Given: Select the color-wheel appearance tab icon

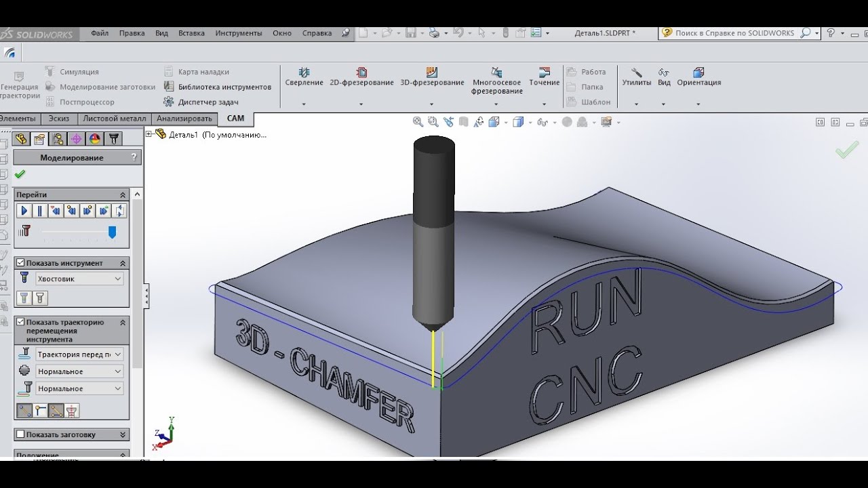Looking at the screenshot, I should coord(95,139).
